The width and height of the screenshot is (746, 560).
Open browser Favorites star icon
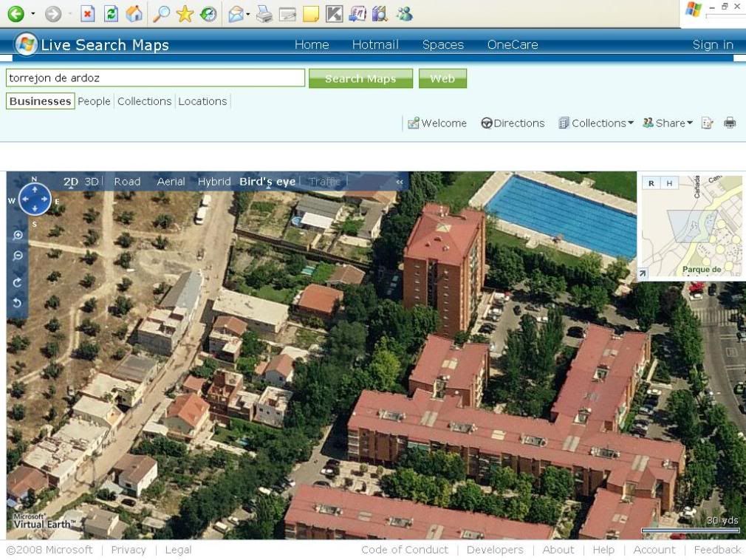tap(184, 13)
